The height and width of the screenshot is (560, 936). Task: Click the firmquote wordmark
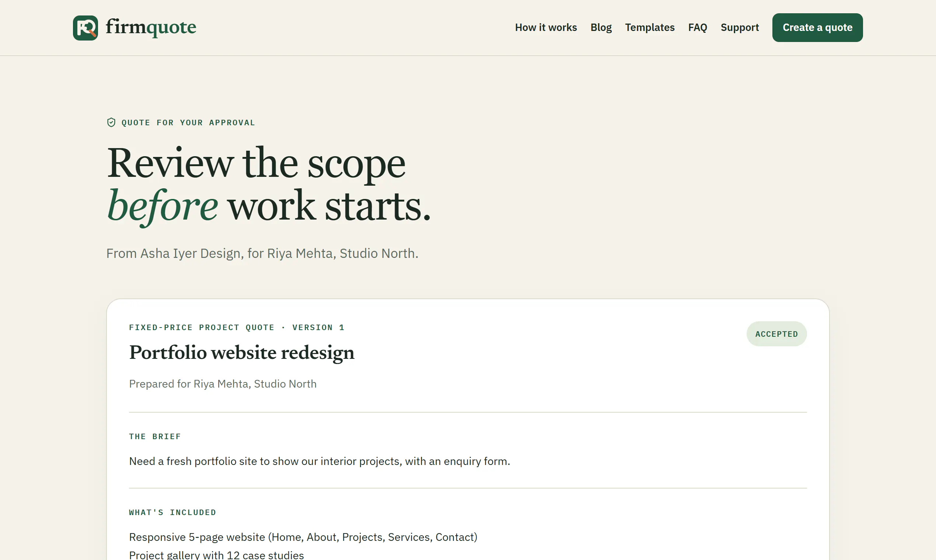[x=151, y=27]
